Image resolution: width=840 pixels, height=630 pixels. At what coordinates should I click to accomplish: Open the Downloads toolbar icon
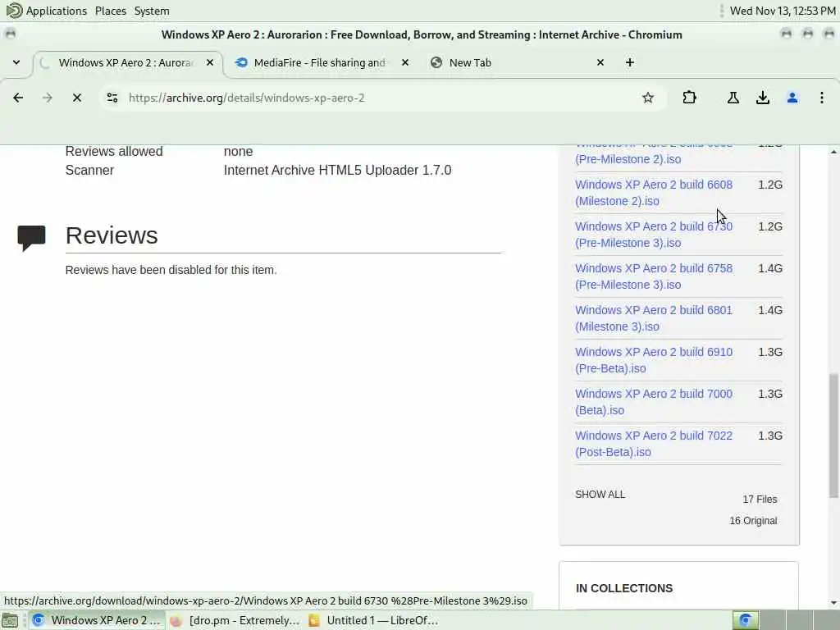pos(762,98)
